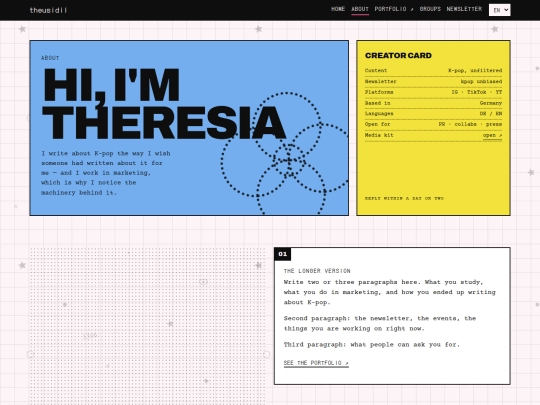
Task: Click the 'Germany' based-in value
Action: tap(491, 103)
